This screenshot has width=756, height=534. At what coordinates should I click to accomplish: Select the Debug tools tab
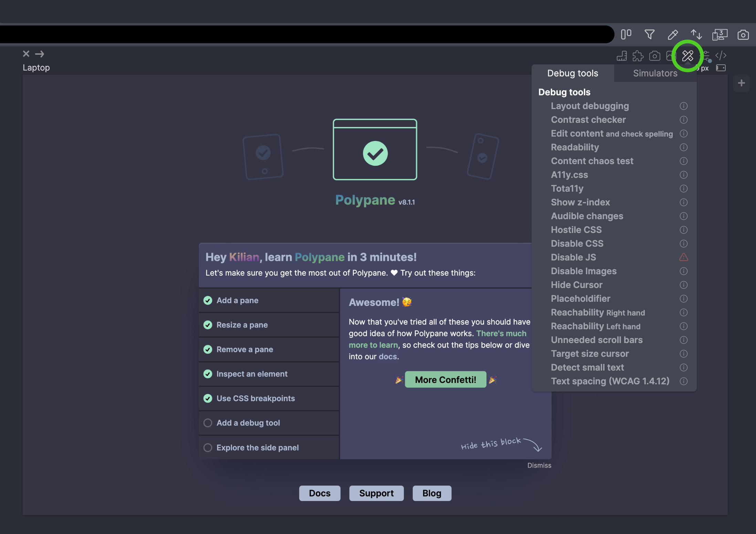(573, 73)
